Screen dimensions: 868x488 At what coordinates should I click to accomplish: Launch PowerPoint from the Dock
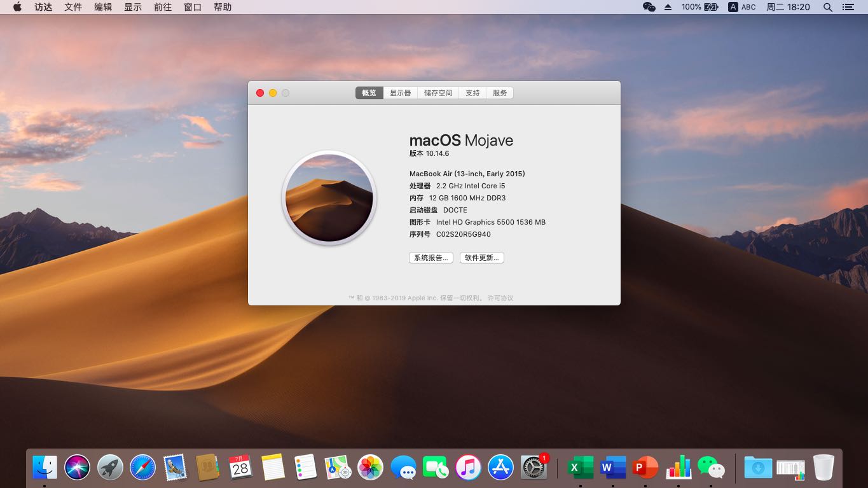[645, 468]
